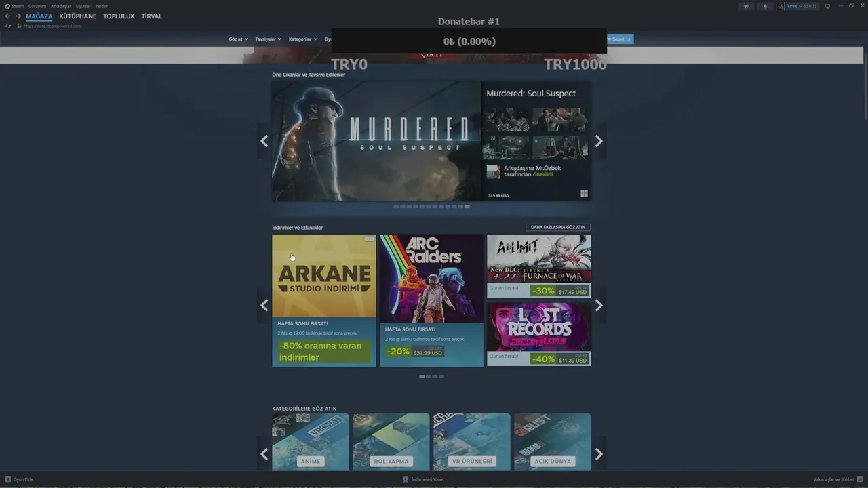This screenshot has height=488, width=868.
Task: Click the Tirval profile avatar picture
Action: (x=781, y=6)
